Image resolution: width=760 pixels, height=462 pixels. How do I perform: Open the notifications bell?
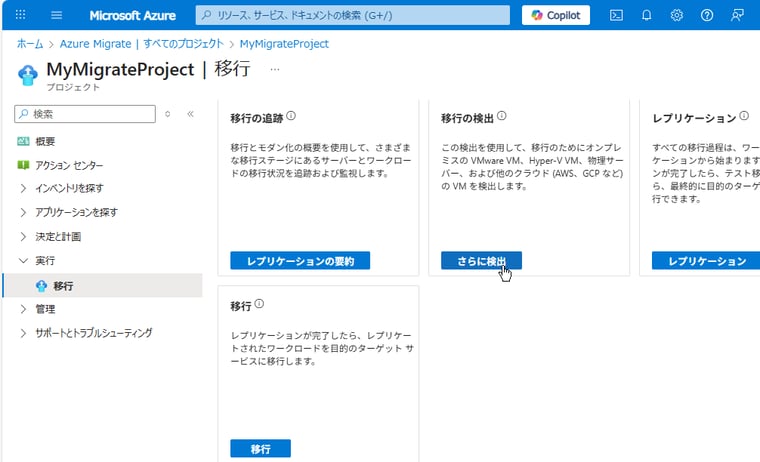point(647,15)
